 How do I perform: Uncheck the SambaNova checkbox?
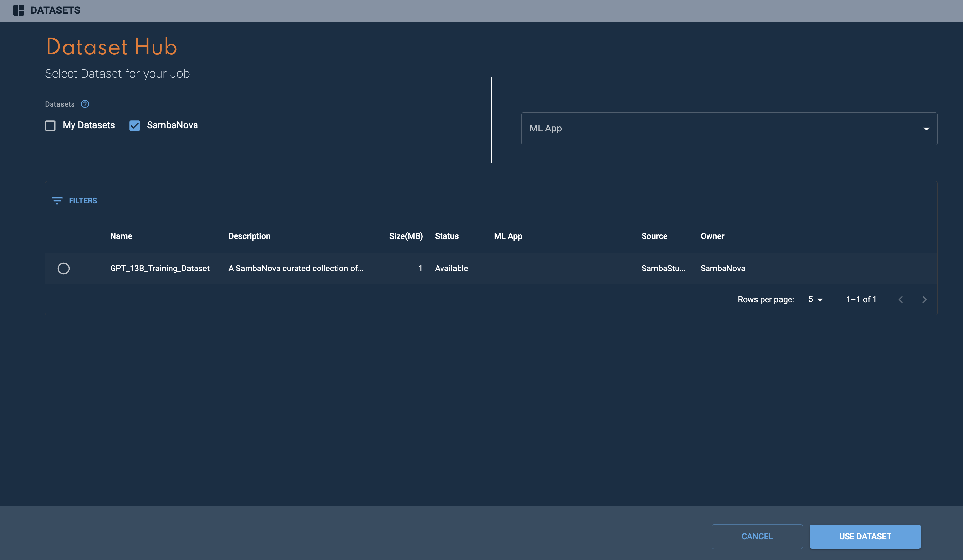pos(134,125)
